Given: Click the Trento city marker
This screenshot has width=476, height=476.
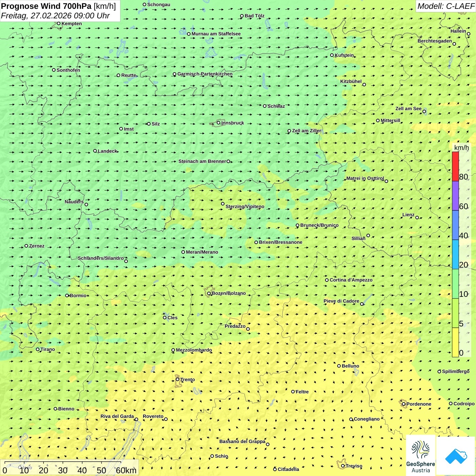Looking at the screenshot, I should [x=177, y=379].
